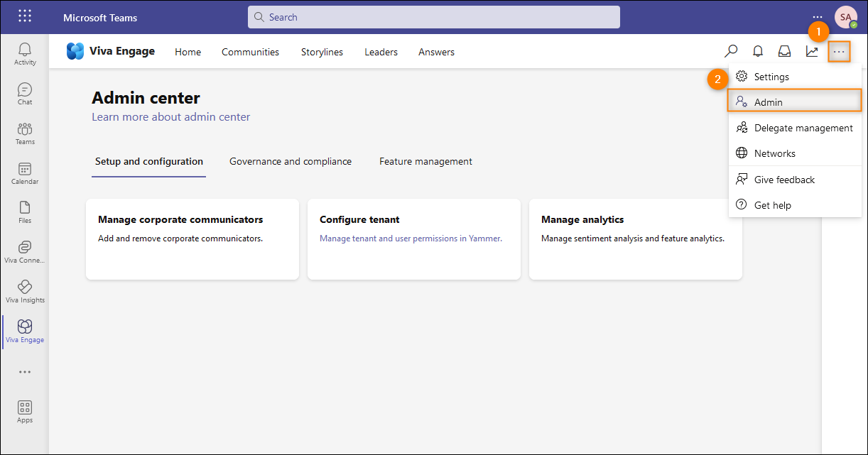
Task: Open Chat in the Teams sidebar
Action: click(x=25, y=94)
